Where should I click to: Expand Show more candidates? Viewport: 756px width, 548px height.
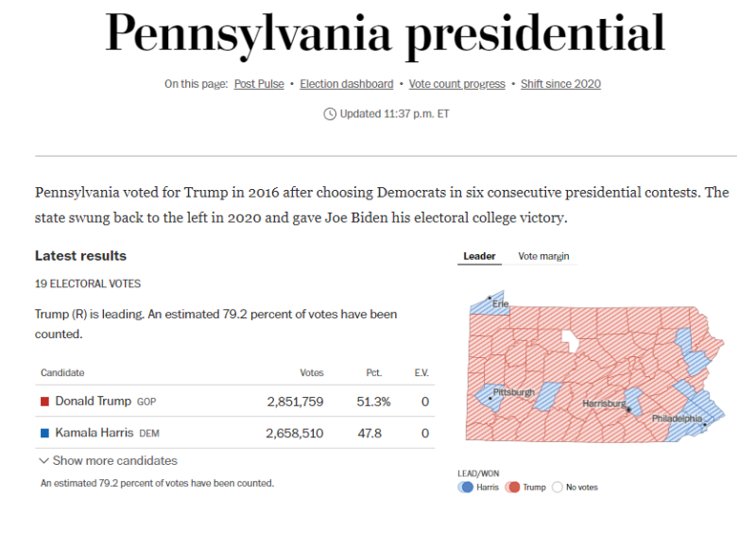114,461
